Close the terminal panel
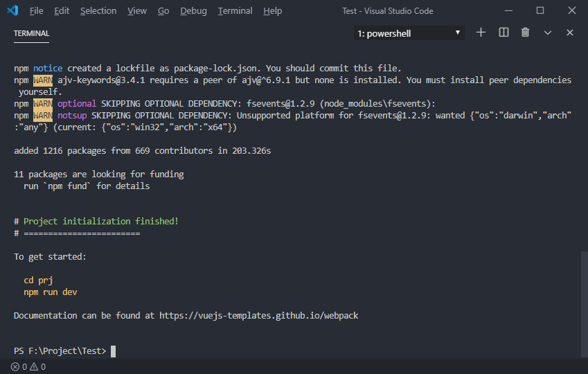The width and height of the screenshot is (588, 374). pyautogui.click(x=569, y=33)
